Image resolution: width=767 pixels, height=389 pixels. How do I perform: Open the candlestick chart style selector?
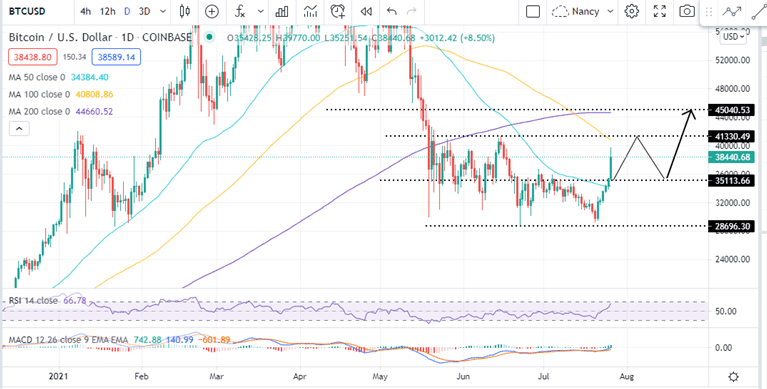click(184, 11)
